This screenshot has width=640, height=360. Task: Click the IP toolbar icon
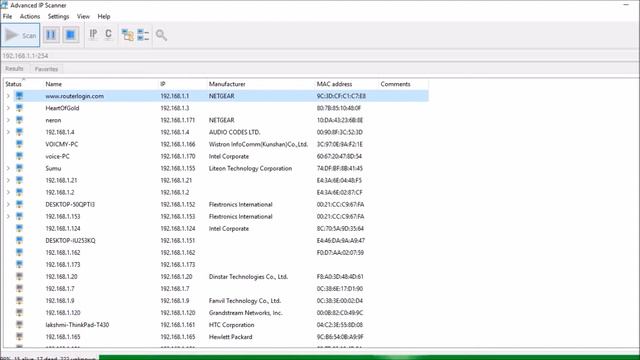click(x=93, y=35)
